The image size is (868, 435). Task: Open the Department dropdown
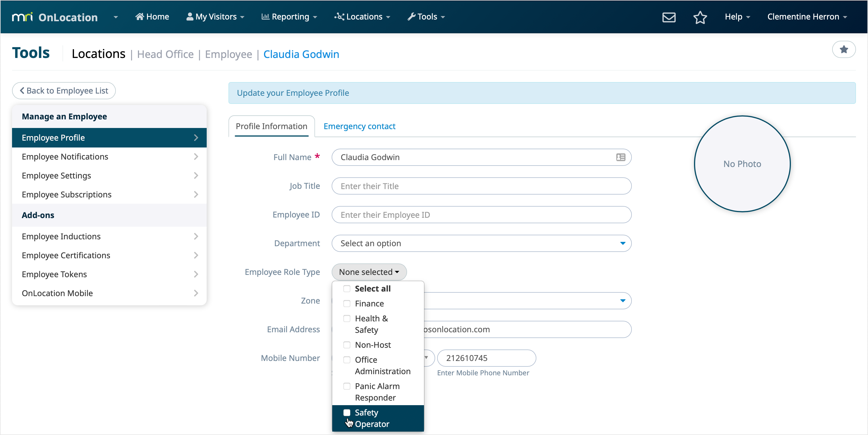[x=481, y=243]
